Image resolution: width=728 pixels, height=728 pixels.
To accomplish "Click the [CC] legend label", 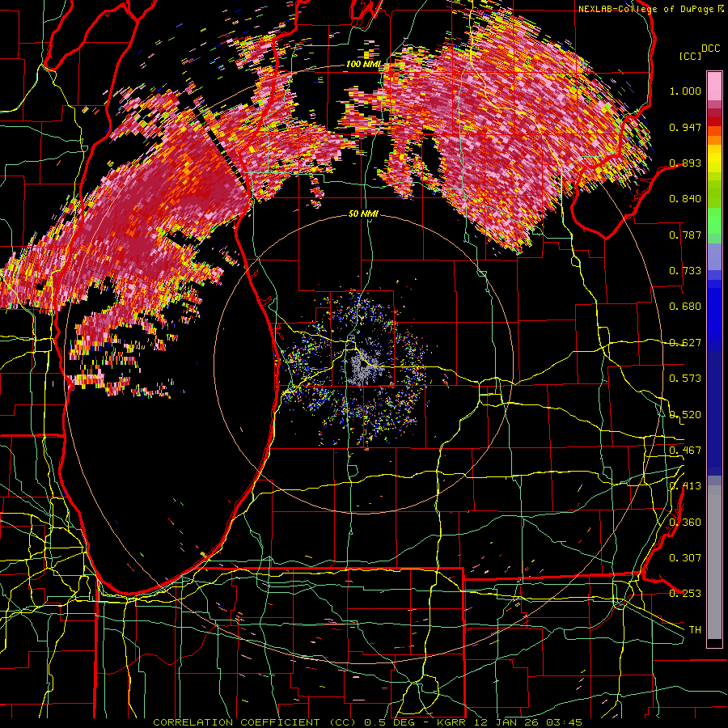I will coord(691,56).
